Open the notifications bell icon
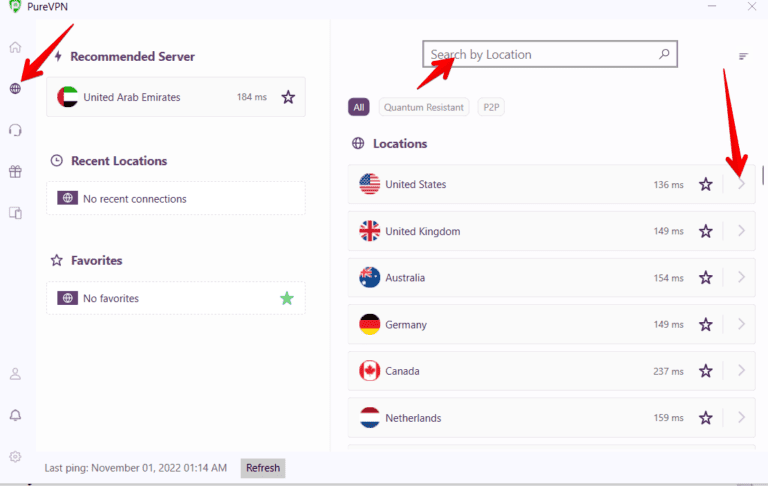The width and height of the screenshot is (768, 486). [x=15, y=415]
